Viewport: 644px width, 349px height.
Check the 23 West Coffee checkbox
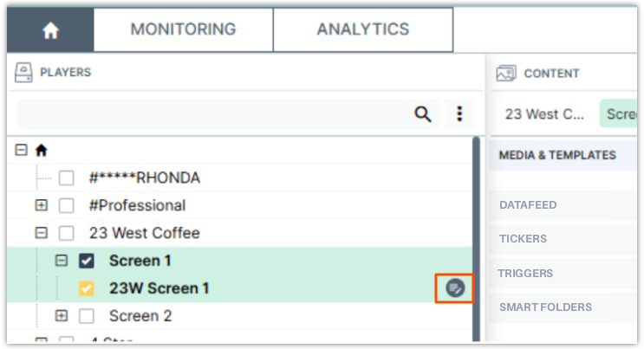(x=67, y=233)
